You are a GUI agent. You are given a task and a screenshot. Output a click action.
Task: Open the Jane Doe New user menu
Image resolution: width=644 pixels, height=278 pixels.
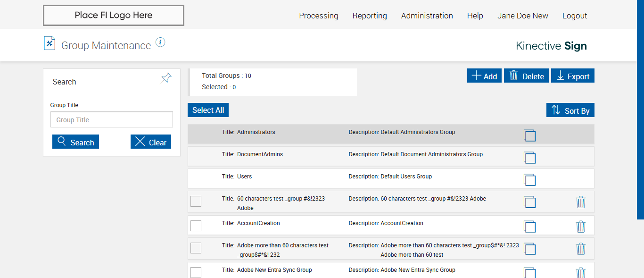[x=522, y=16]
